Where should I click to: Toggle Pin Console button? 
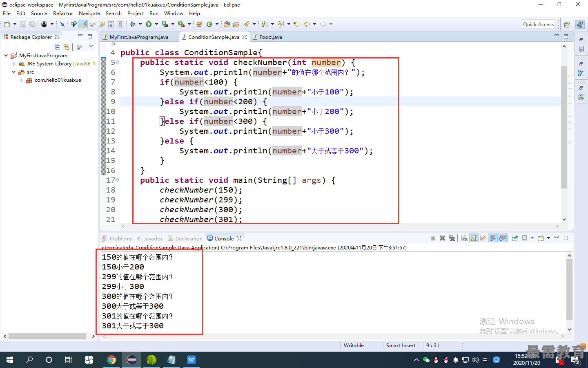click(515, 238)
